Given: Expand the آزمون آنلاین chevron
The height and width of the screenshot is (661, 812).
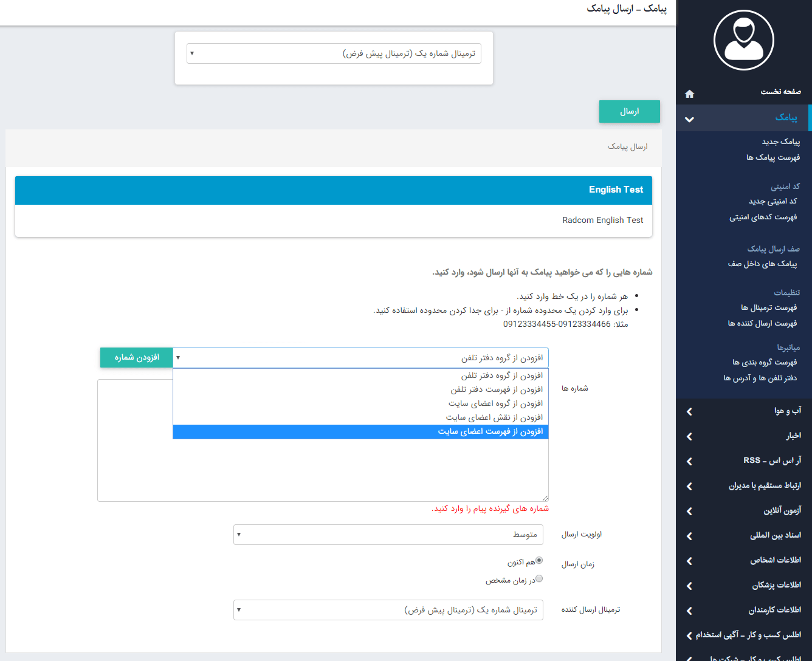Looking at the screenshot, I should [x=689, y=512].
